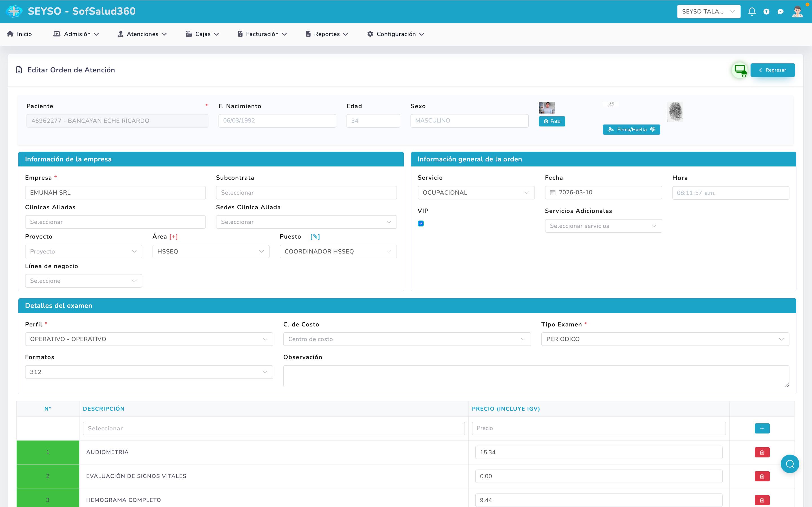Viewport: 812px width, 507px height.
Task: Click the patient photo thumbnail
Action: pos(547,108)
